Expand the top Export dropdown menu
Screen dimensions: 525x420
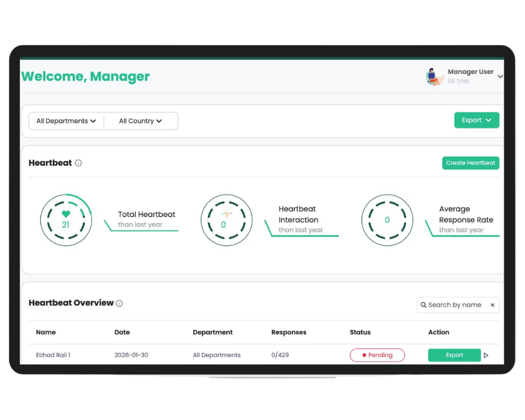click(x=476, y=120)
